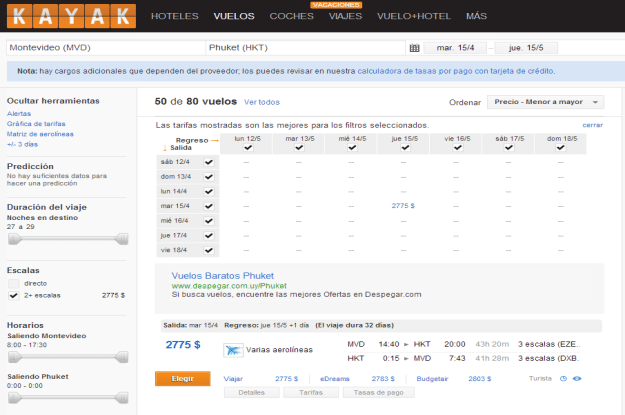Click the Ver todos link

262,102
